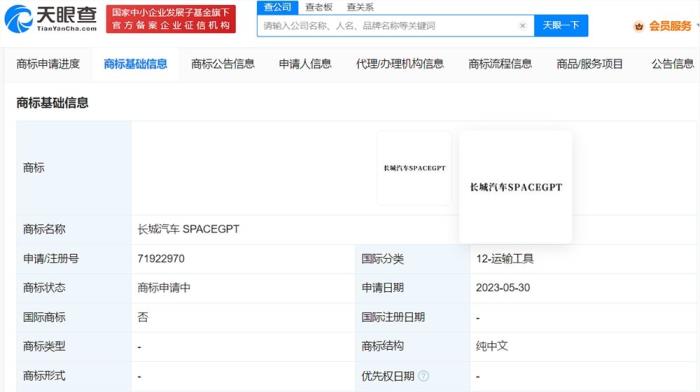Click the 商标类型 label cell
700x392 pixels.
[x=74, y=346]
